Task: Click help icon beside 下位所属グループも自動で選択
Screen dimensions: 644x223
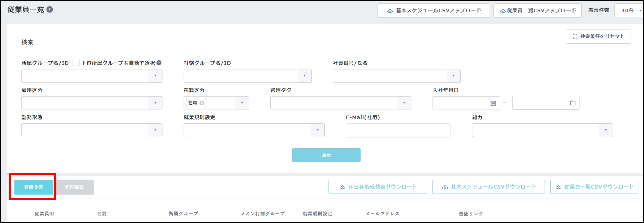Action: pos(159,63)
